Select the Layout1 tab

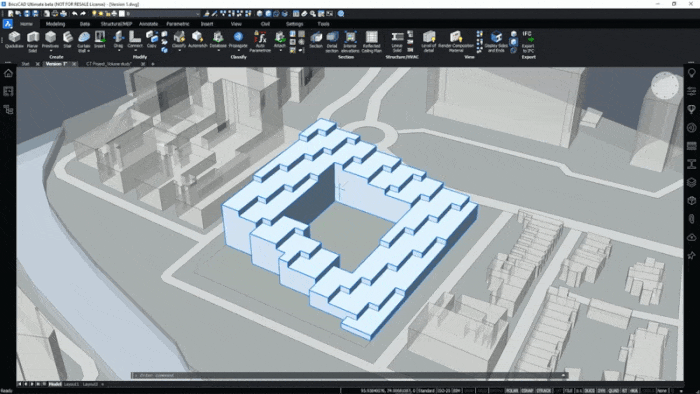[71, 384]
